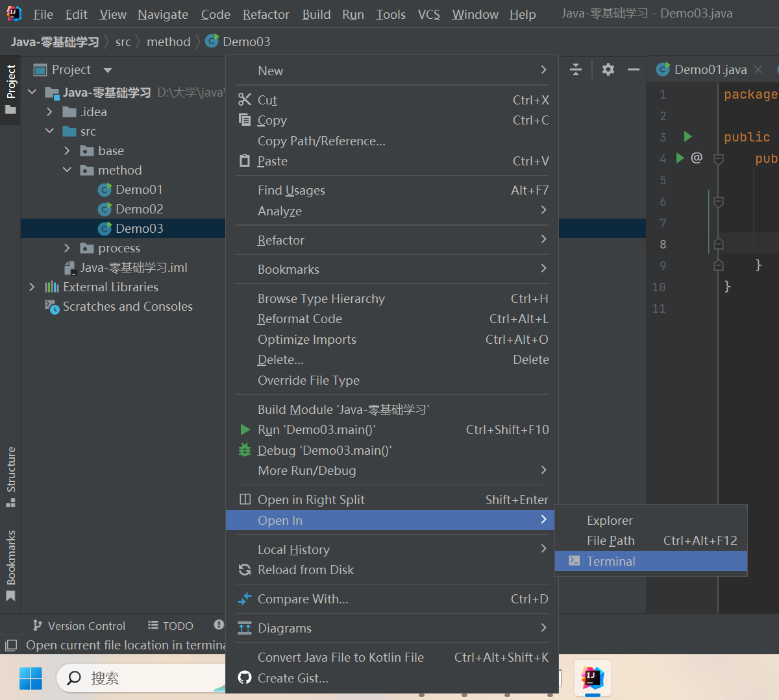Click the Paste clipboard icon
779x700 pixels.
tap(245, 160)
